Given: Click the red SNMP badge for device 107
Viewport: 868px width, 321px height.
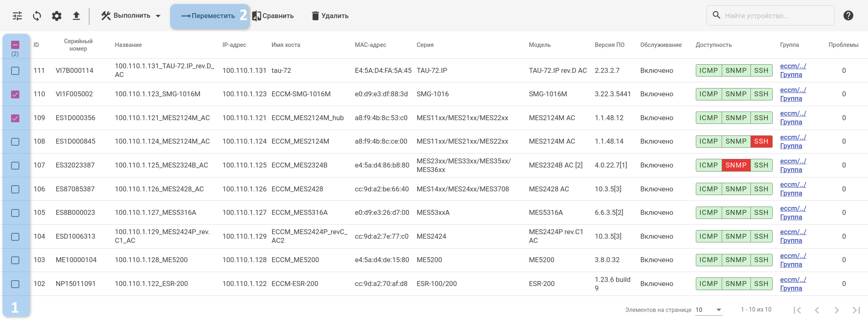Looking at the screenshot, I should 736,165.
